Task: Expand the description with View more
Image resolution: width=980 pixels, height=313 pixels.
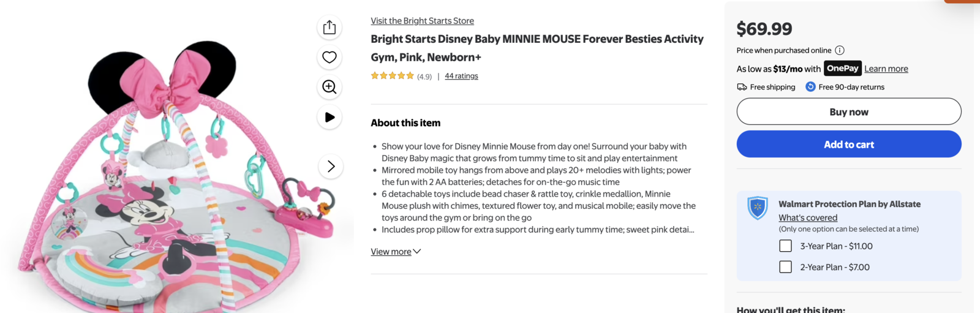Action: point(391,252)
